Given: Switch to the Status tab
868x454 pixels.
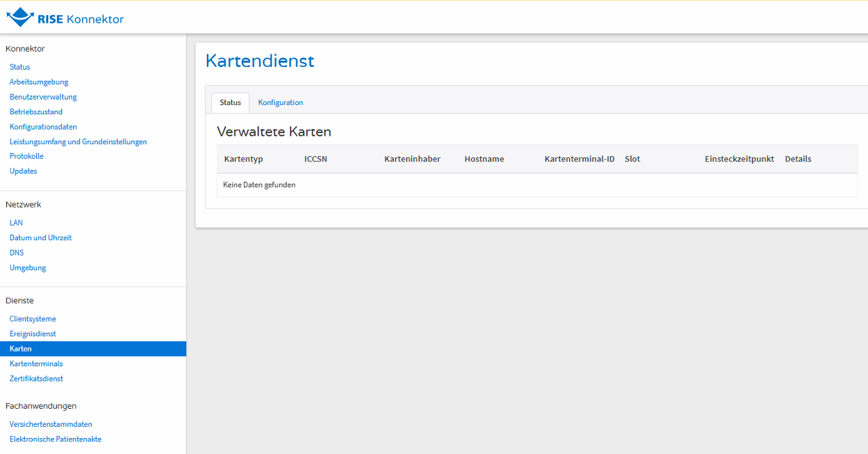Looking at the screenshot, I should pyautogui.click(x=230, y=102).
